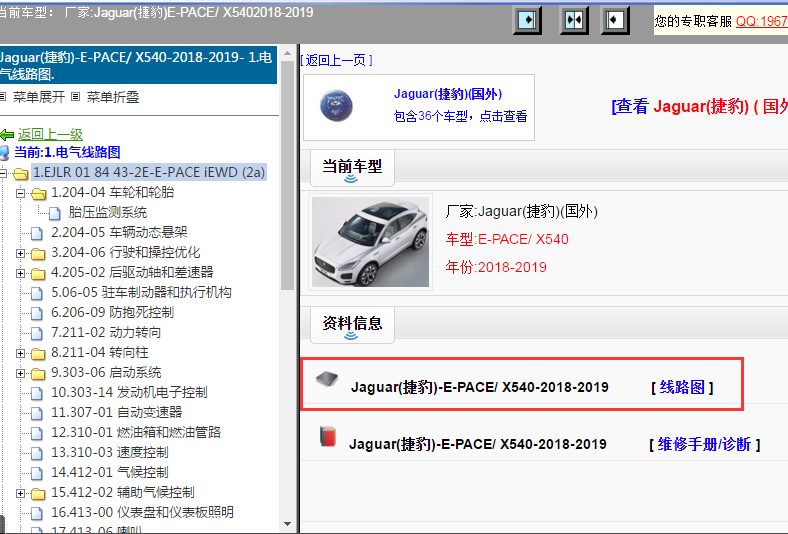Open tree item 7.211-02 动力转向
Screen dimensions: 788x534
coord(106,333)
